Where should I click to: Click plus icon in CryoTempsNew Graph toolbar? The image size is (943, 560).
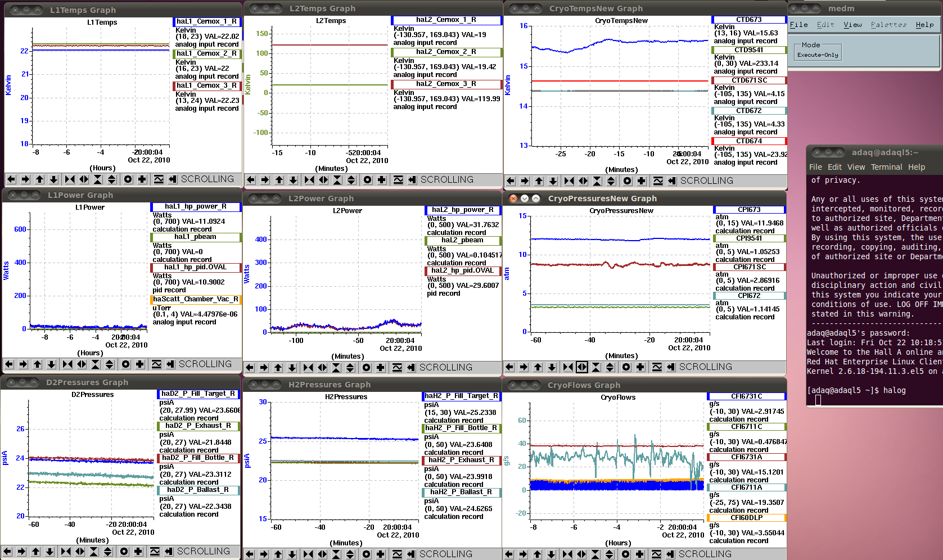point(642,181)
